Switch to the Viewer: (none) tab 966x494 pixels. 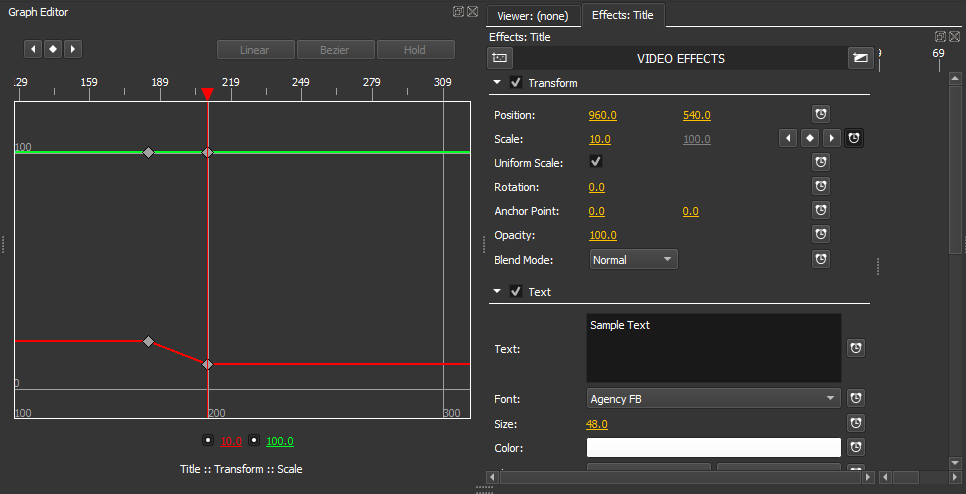pos(533,16)
